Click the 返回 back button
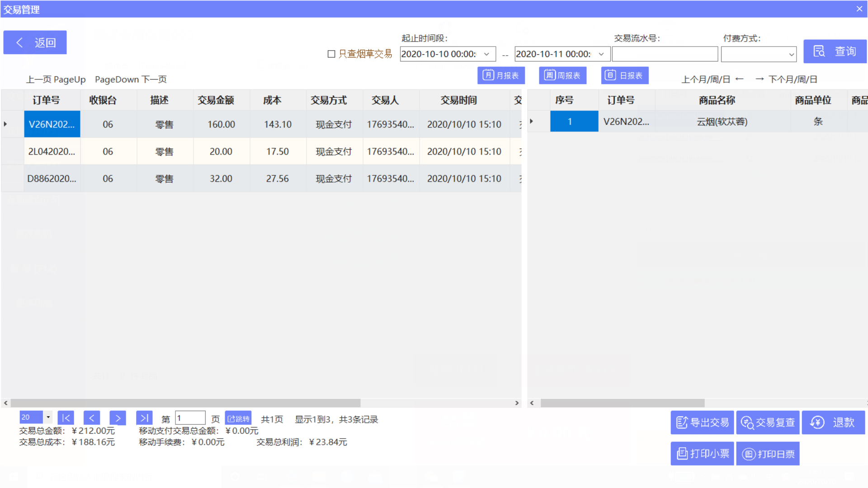The width and height of the screenshot is (868, 488). pyautogui.click(x=35, y=42)
